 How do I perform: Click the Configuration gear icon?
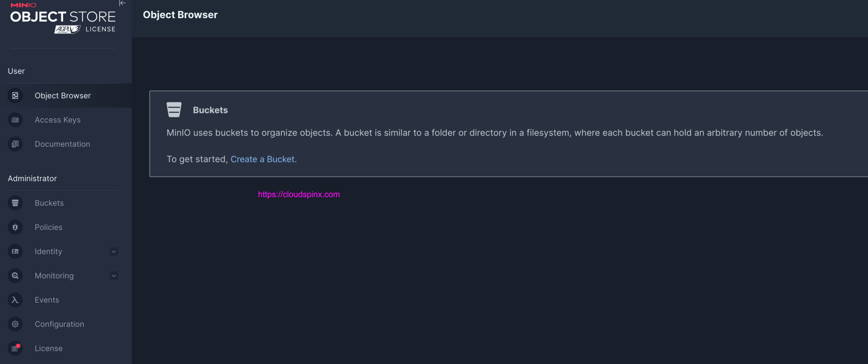(x=15, y=324)
